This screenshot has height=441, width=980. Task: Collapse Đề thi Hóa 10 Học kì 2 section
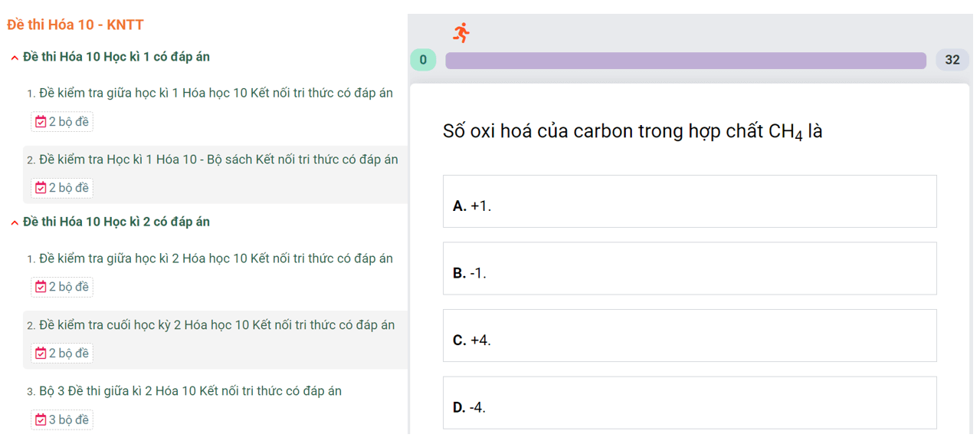click(15, 222)
